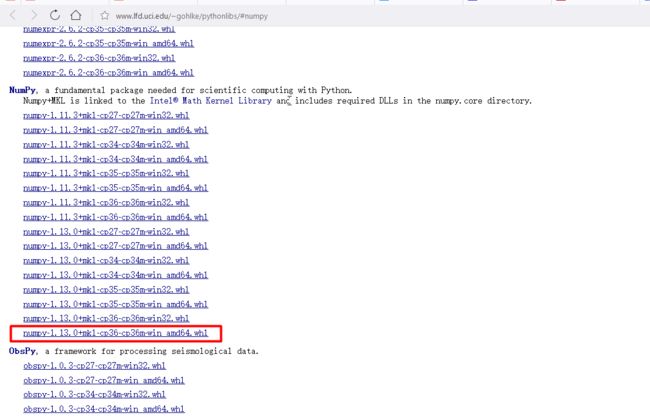Download numpy-1.11.3+mkl-cp36-cp36m-win32.whl
Viewport: 650px width, 420px height.
(106, 202)
